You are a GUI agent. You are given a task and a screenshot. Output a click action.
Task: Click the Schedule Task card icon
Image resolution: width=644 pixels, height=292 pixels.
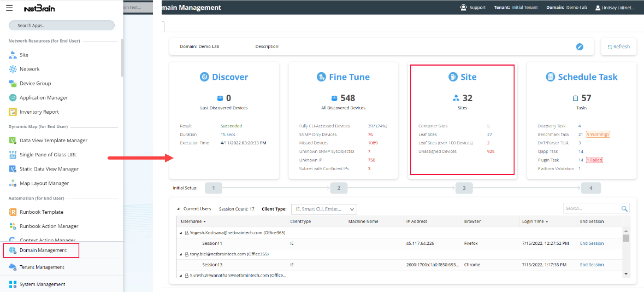551,77
